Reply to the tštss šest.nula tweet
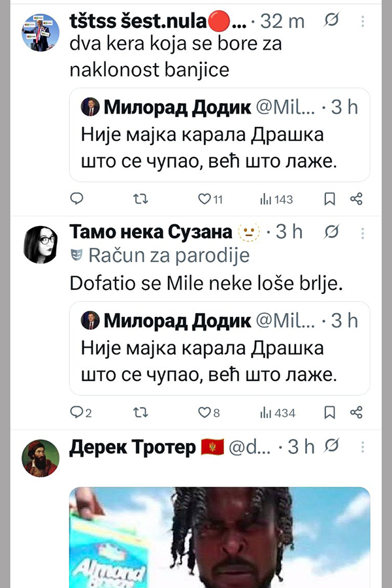The height and width of the screenshot is (588, 392). pyautogui.click(x=77, y=199)
